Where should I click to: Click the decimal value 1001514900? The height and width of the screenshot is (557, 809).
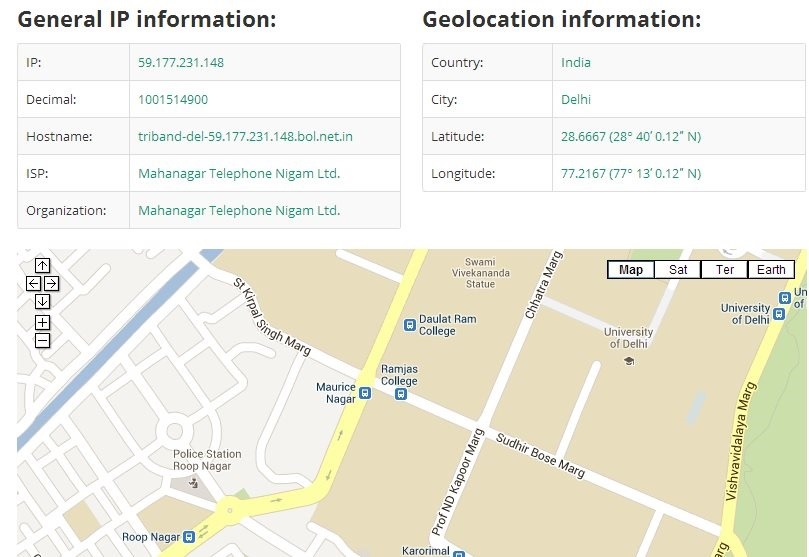[x=173, y=100]
